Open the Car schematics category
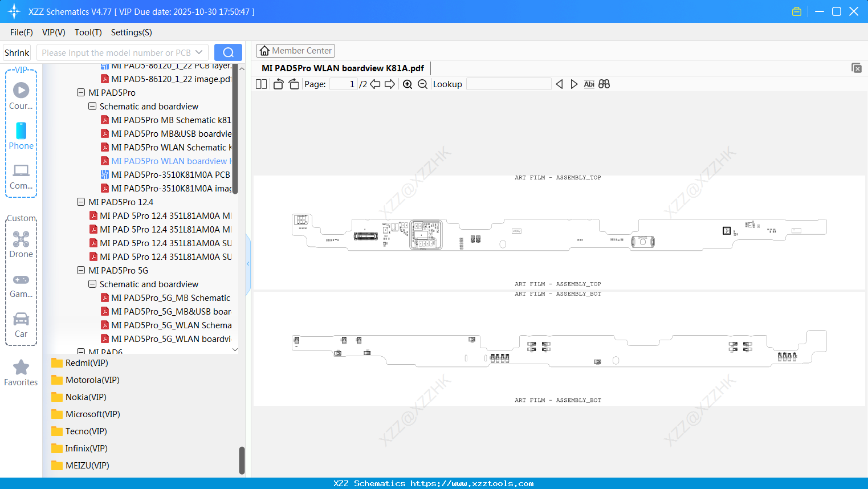The height and width of the screenshot is (489, 868). click(x=21, y=325)
